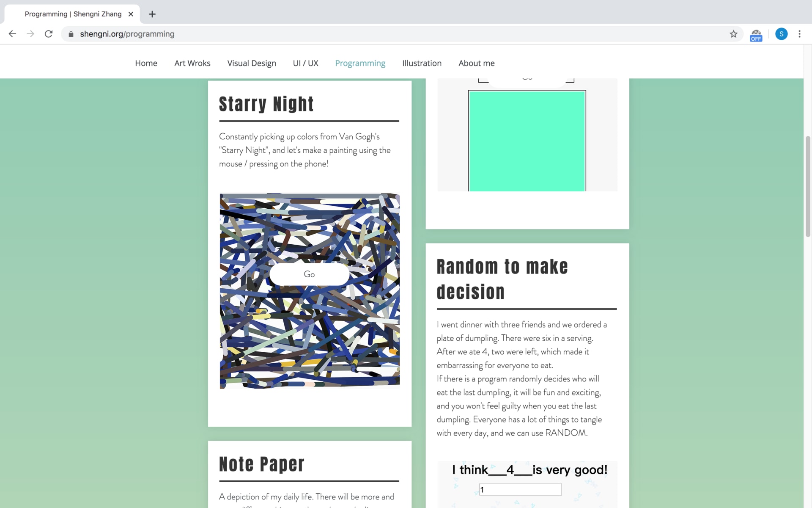
Task: Open the Illustration page
Action: pos(422,63)
